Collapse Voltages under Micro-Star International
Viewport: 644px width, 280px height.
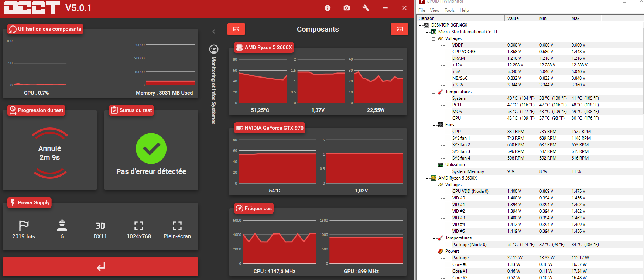434,39
